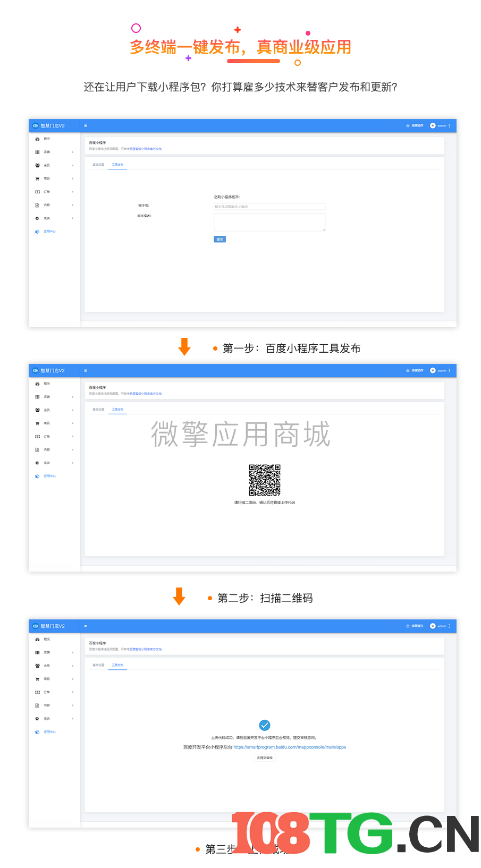Toggle the hamburger menu icon in the upload-success screen
The height and width of the screenshot is (868, 481).
pyautogui.click(x=86, y=626)
